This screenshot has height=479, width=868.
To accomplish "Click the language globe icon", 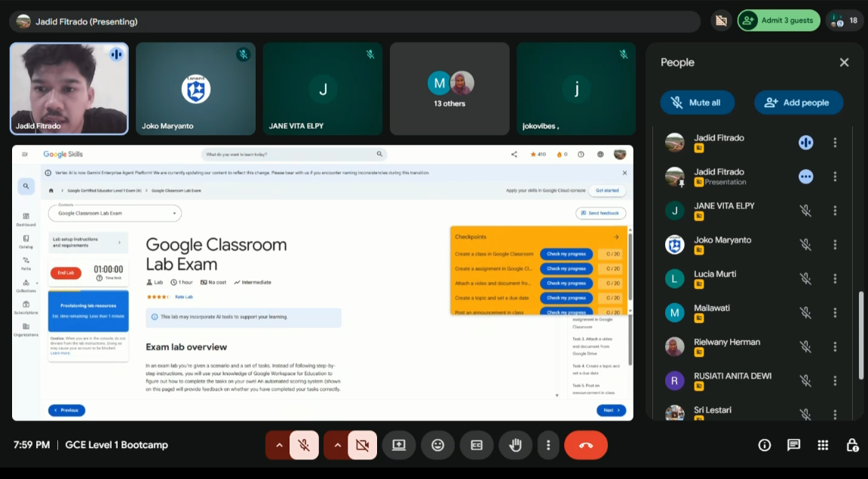I will pyautogui.click(x=600, y=155).
